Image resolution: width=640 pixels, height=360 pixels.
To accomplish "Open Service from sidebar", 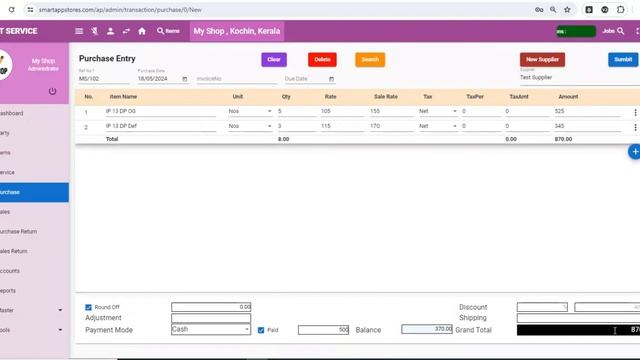I will 33,172.
